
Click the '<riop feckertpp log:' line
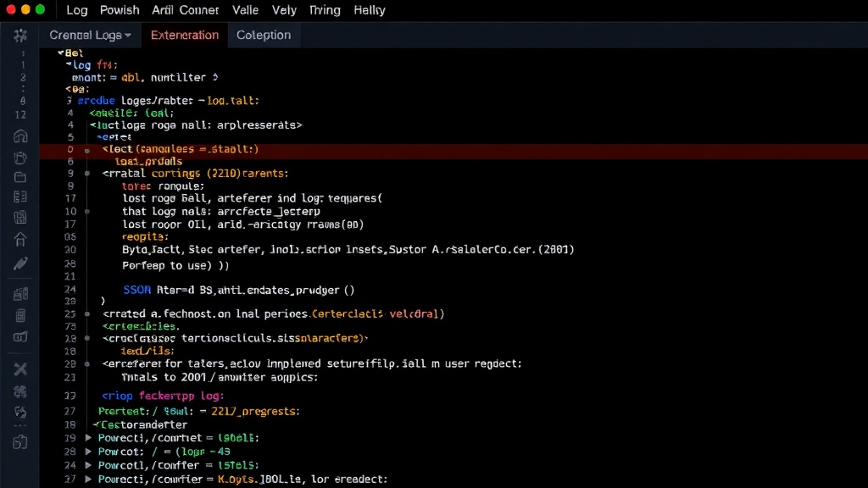tap(163, 396)
